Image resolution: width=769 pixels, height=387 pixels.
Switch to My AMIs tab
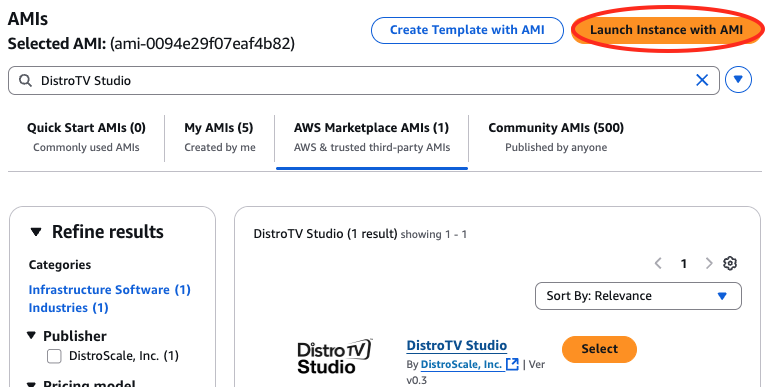tap(219, 137)
